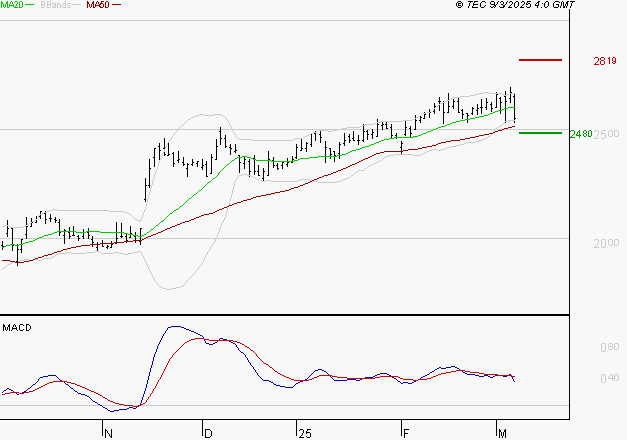Click the 25 year axis label

pyautogui.click(x=305, y=434)
